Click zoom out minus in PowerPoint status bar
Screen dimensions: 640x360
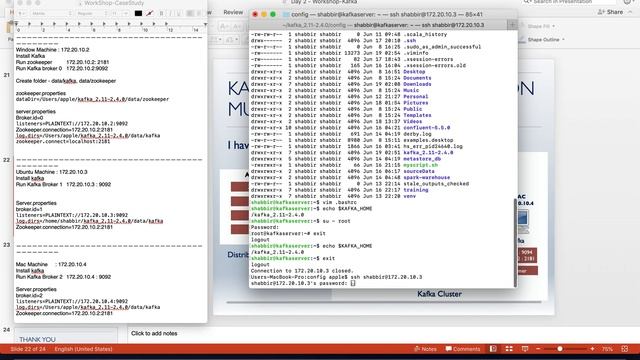pyautogui.click(x=538, y=349)
